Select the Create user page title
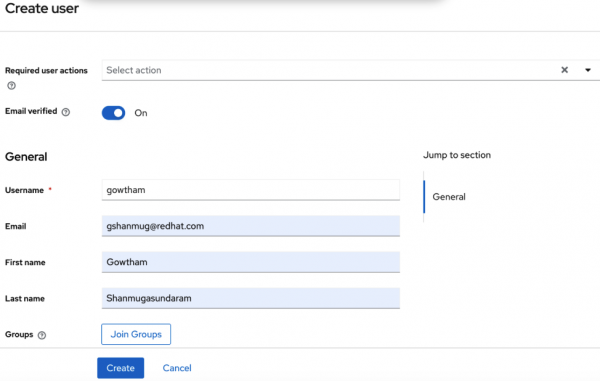The image size is (600, 381). tap(42, 8)
